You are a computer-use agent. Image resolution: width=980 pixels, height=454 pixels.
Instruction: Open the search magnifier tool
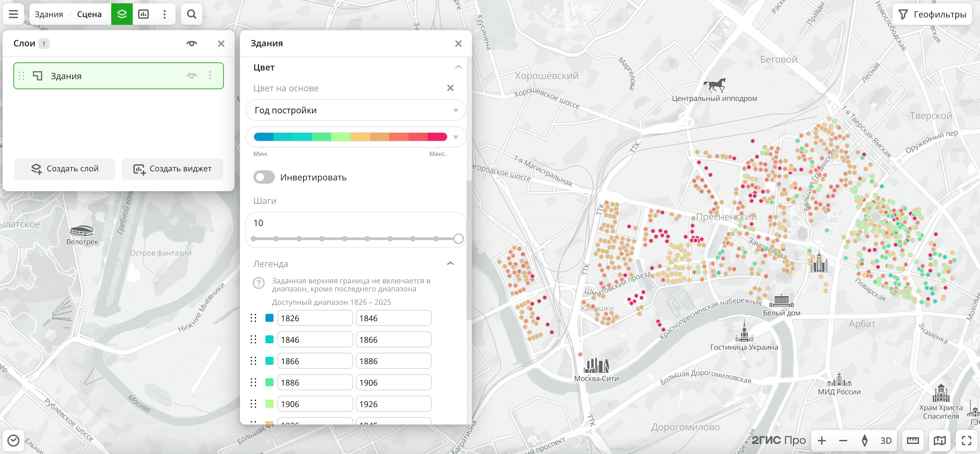pyautogui.click(x=192, y=14)
